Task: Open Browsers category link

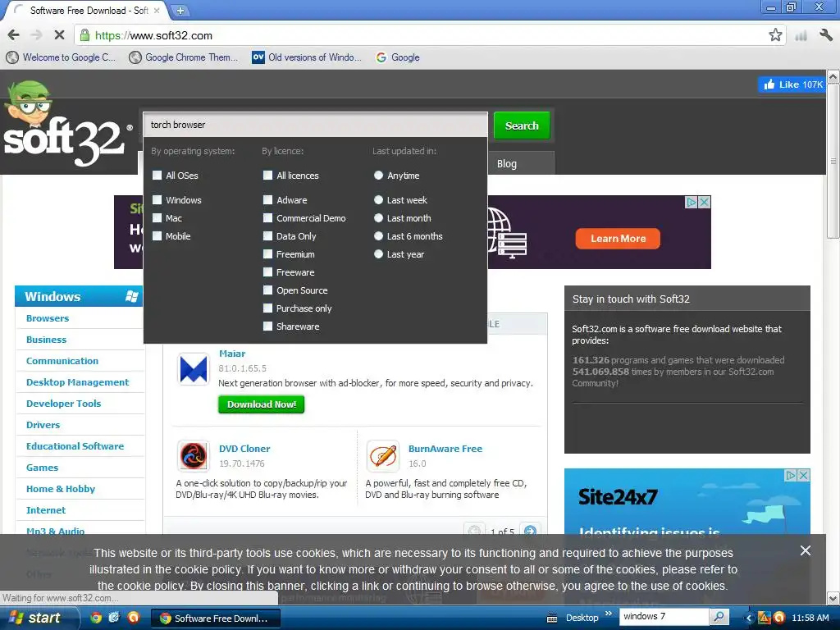Action: coord(48,318)
